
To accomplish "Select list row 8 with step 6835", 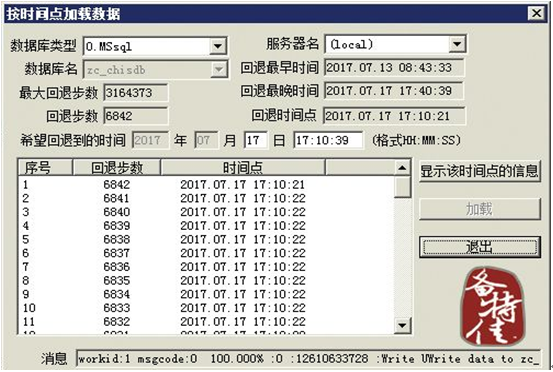I will [x=206, y=281].
